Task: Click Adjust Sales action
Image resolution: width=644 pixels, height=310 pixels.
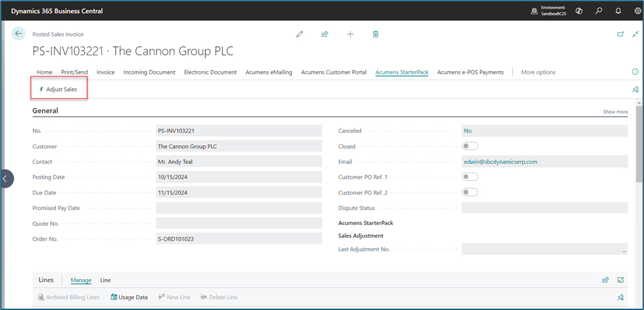Action: pos(58,90)
